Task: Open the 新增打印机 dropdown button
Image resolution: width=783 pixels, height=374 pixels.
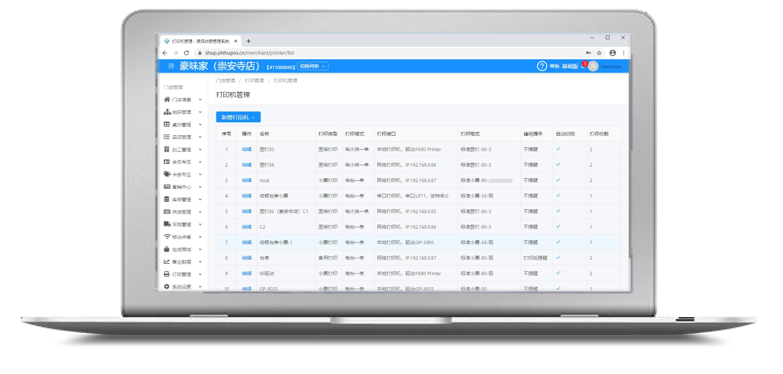Action: point(238,117)
